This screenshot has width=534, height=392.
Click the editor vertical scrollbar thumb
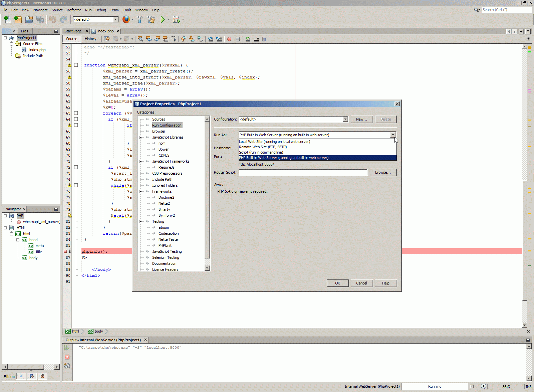tap(525, 240)
